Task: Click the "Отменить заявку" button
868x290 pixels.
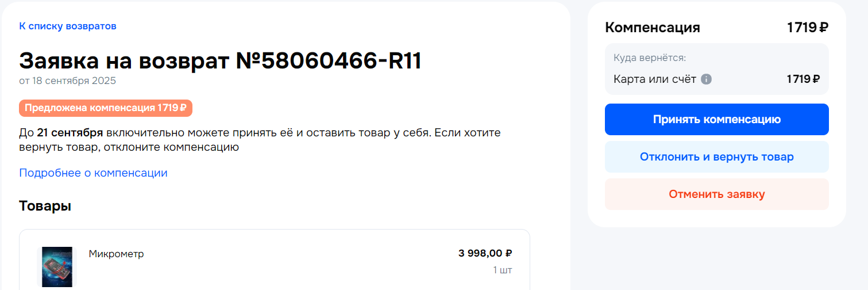Action: pyautogui.click(x=716, y=194)
